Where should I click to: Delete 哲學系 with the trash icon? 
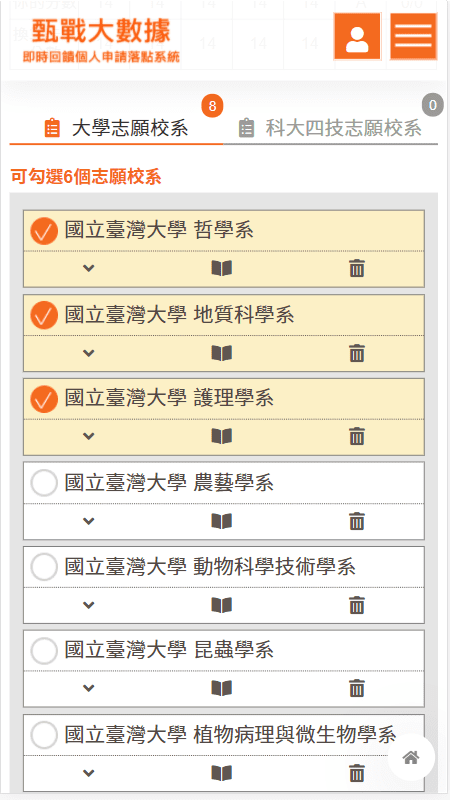(357, 268)
